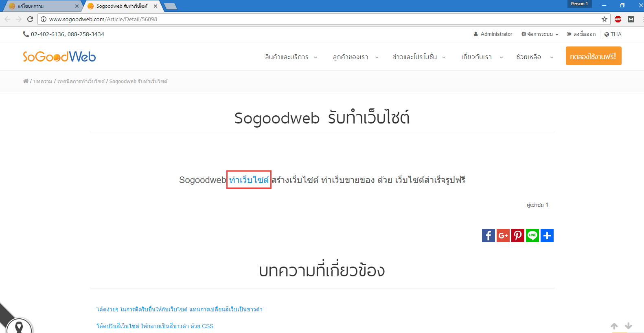Click the browser Back arrow

click(7, 19)
